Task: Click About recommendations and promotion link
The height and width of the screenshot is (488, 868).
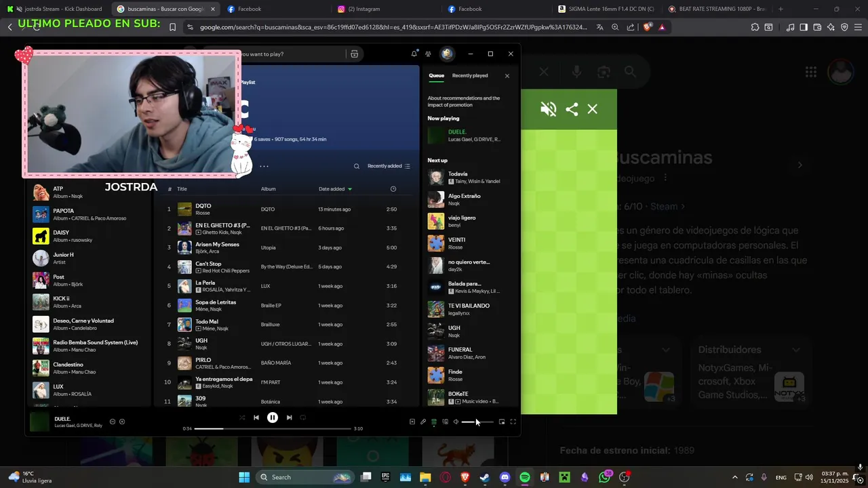Action: coord(464,102)
